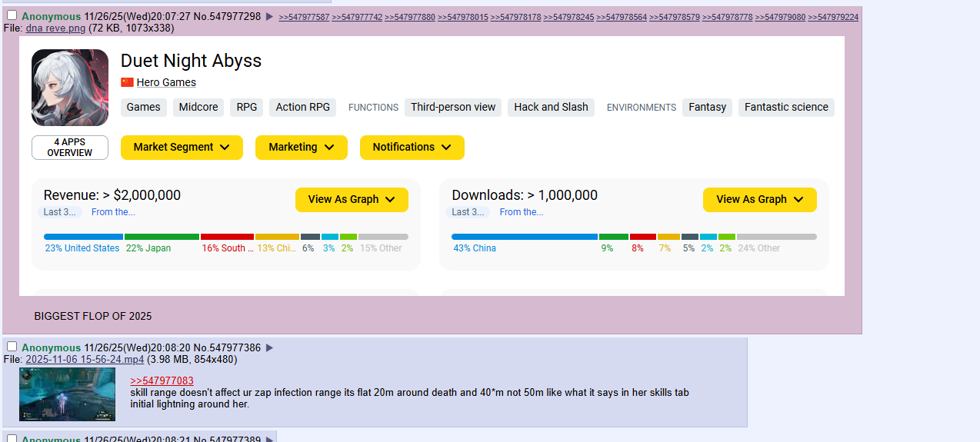Screen dimensions: 980x442
Task: Click the 4 APPS OVERVIEW button
Action: tap(70, 148)
